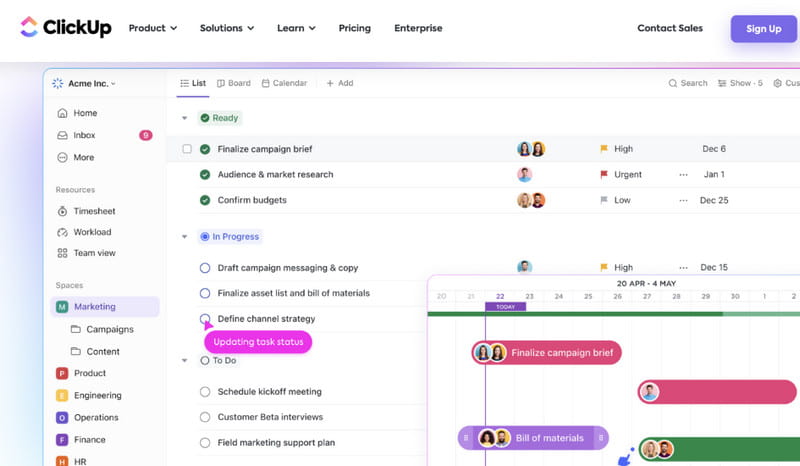
Task: Collapse the Ready group arrow
Action: [x=185, y=118]
